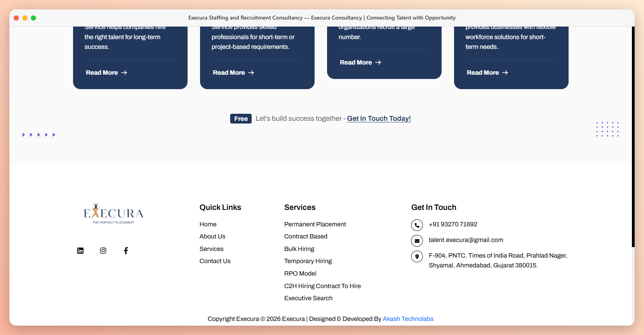Click the Ahmedabad office address text
This screenshot has height=335, width=644.
[498, 260]
